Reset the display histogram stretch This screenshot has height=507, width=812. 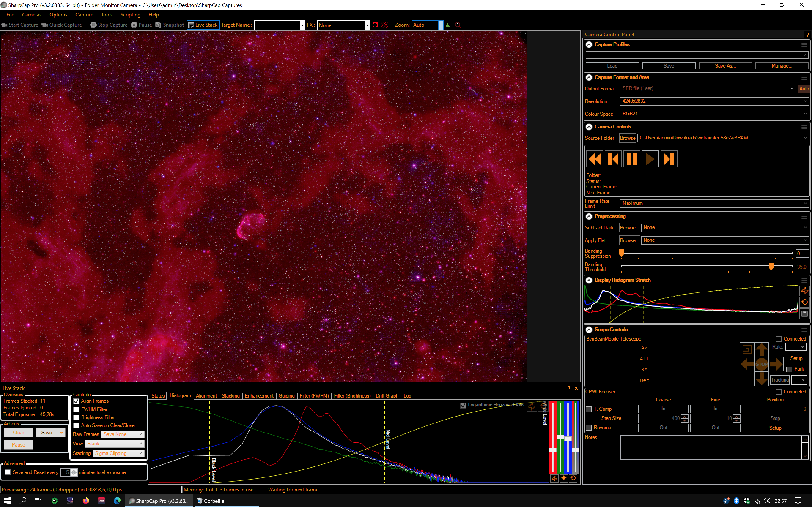coord(804,302)
